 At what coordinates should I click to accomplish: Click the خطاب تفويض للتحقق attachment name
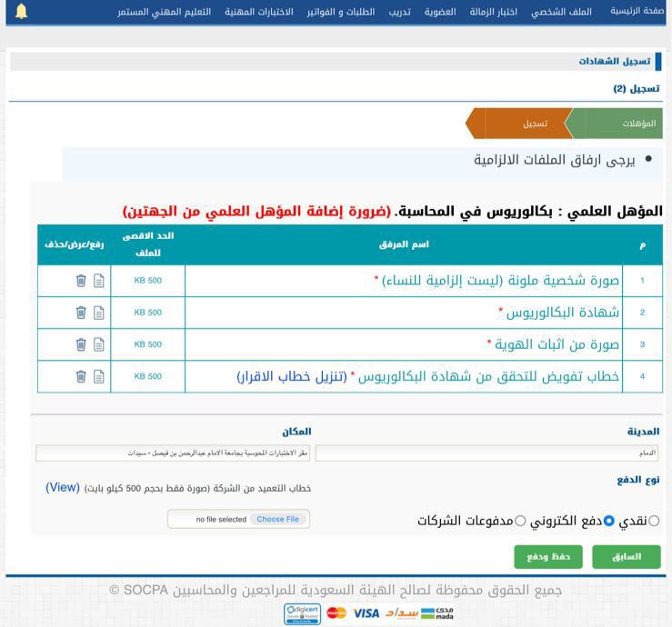[488, 376]
